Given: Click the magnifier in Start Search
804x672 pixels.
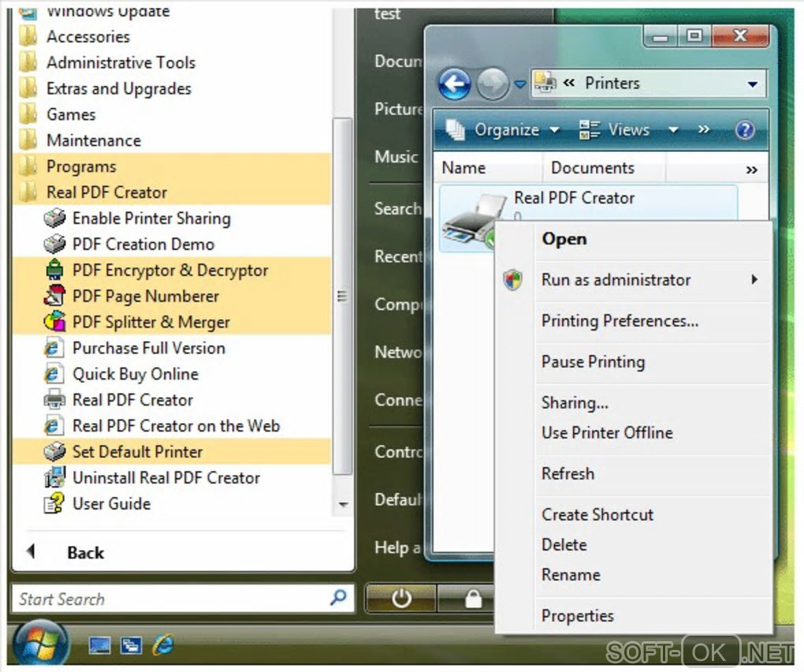Looking at the screenshot, I should [x=338, y=597].
